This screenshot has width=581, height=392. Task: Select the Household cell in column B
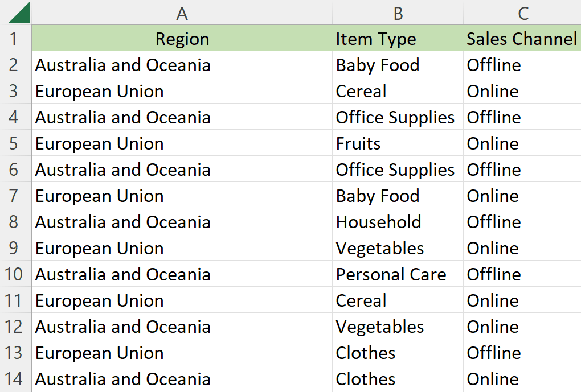[x=398, y=221]
